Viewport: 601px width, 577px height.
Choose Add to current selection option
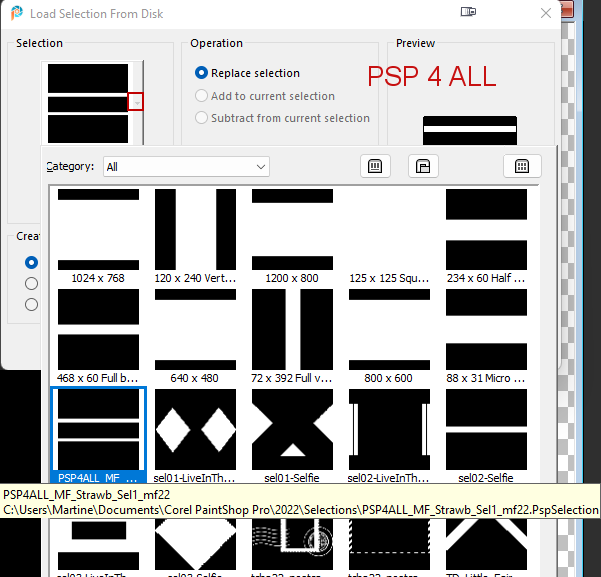[202, 96]
